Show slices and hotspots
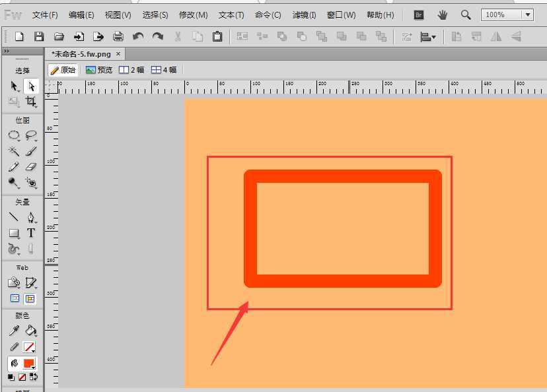The image size is (547, 392). pyautogui.click(x=30, y=299)
